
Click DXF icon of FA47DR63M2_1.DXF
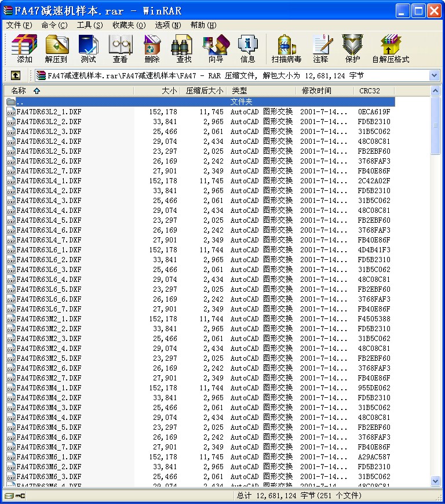[x=11, y=319]
